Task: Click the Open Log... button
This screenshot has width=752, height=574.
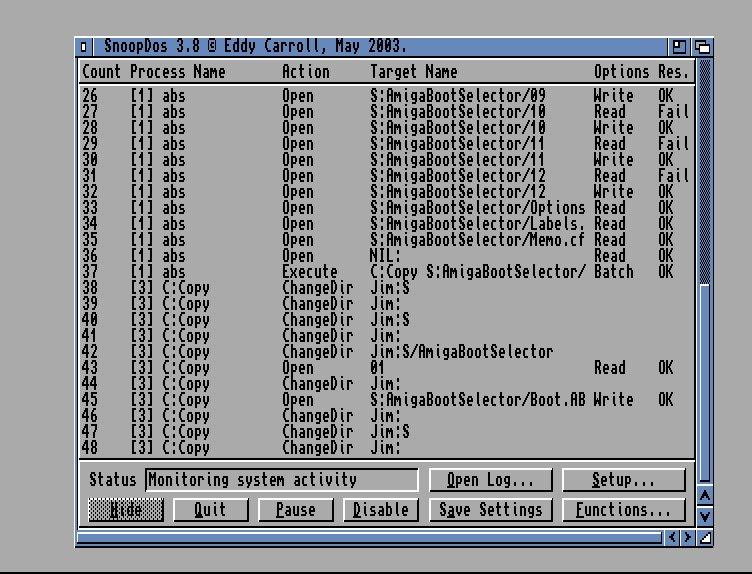Action: tap(491, 480)
